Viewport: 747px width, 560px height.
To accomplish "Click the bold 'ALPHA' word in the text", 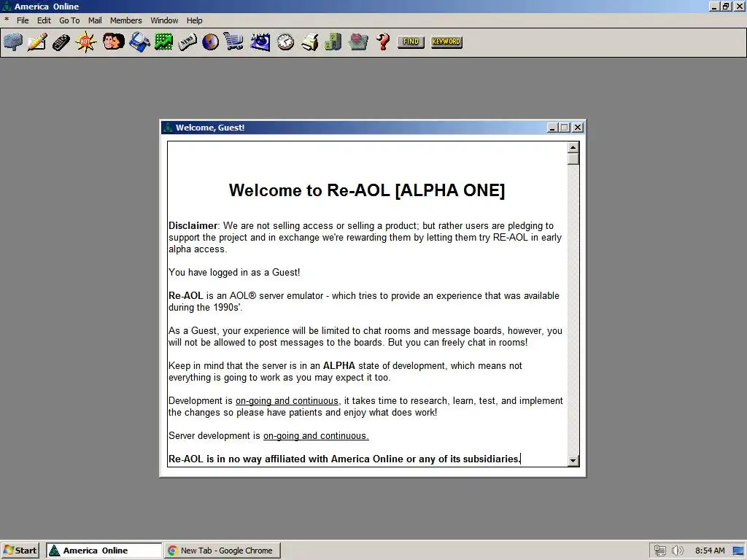I will click(x=339, y=366).
